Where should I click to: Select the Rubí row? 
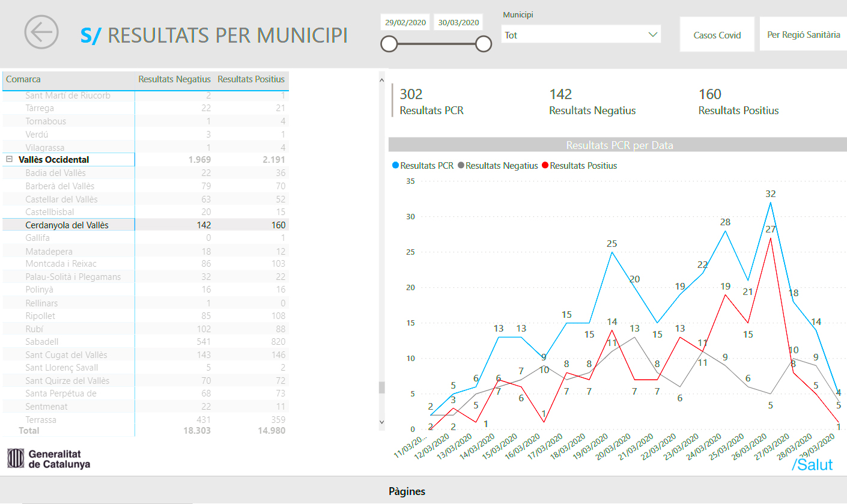145,329
